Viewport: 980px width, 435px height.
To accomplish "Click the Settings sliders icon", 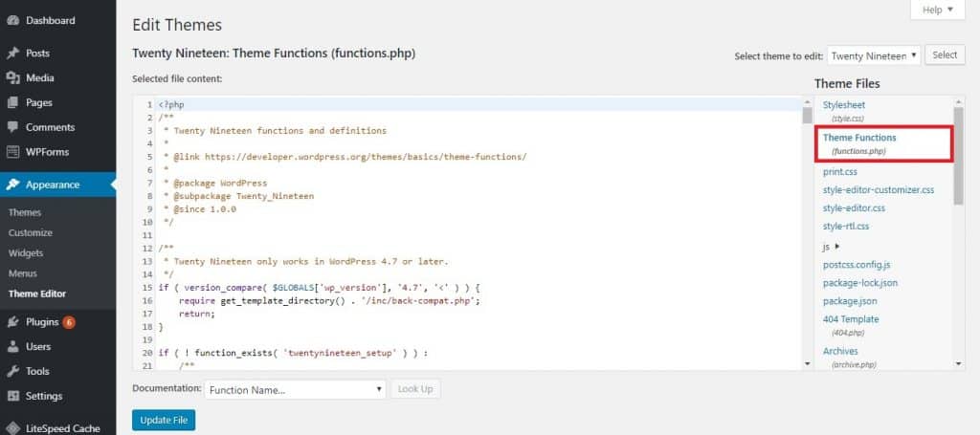I will [x=12, y=397].
